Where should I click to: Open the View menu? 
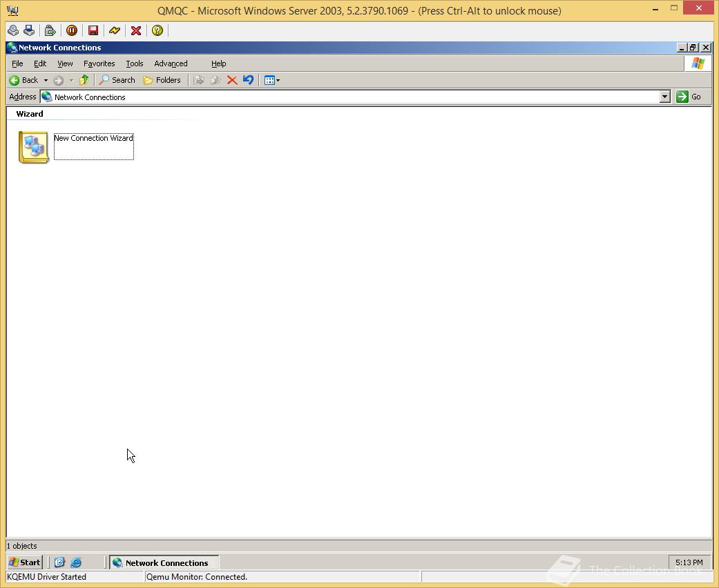(x=65, y=63)
